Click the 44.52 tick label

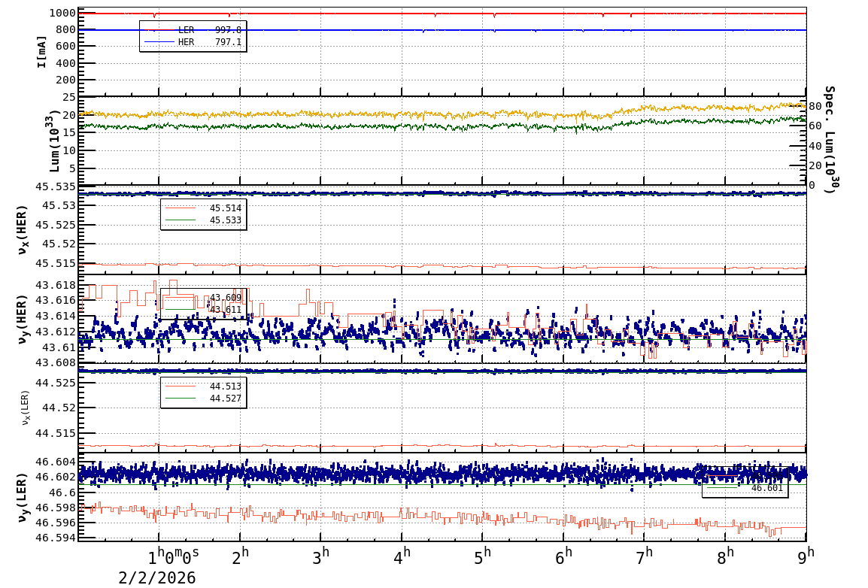point(59,408)
